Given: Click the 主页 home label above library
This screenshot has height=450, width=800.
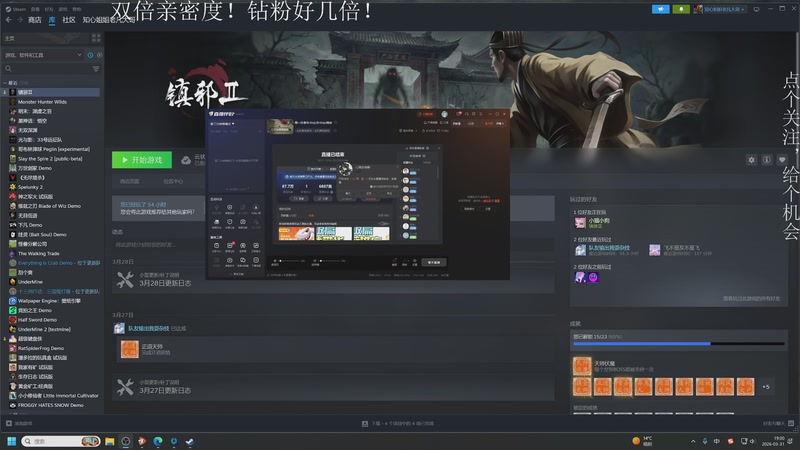Looking at the screenshot, I should pos(10,38).
